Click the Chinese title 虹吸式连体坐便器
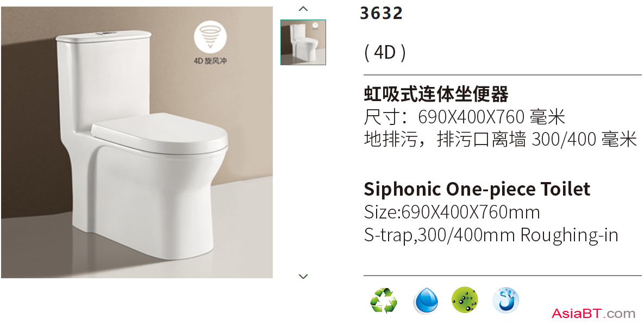 (436, 94)
